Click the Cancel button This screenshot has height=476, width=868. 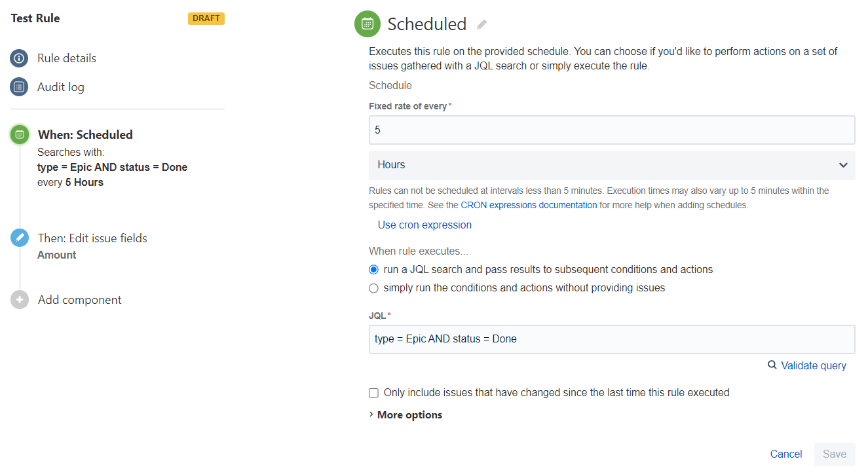tap(785, 454)
